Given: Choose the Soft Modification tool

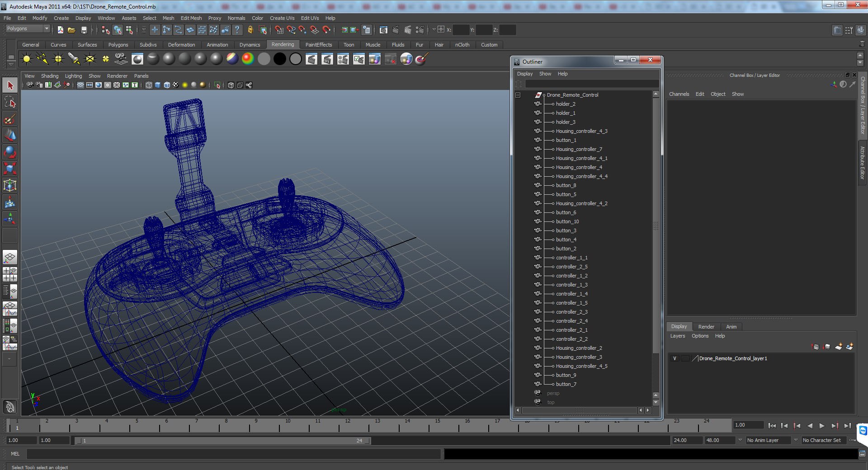Looking at the screenshot, I should (x=10, y=202).
